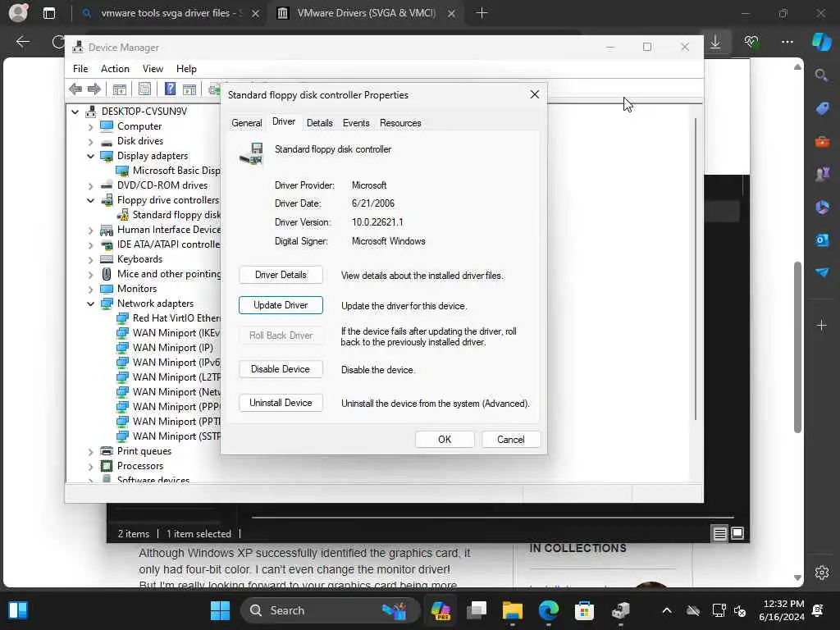The image size is (840, 630).
Task: Click the plus icon to customize Edge sidebar
Action: (x=822, y=325)
